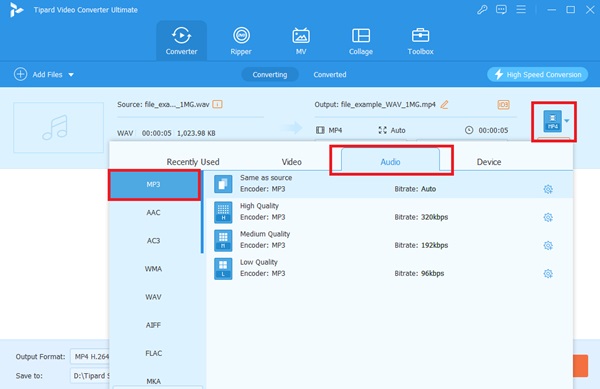Rename output file with pencil icon
Viewport: 600px width, 389px height.
pyautogui.click(x=444, y=104)
